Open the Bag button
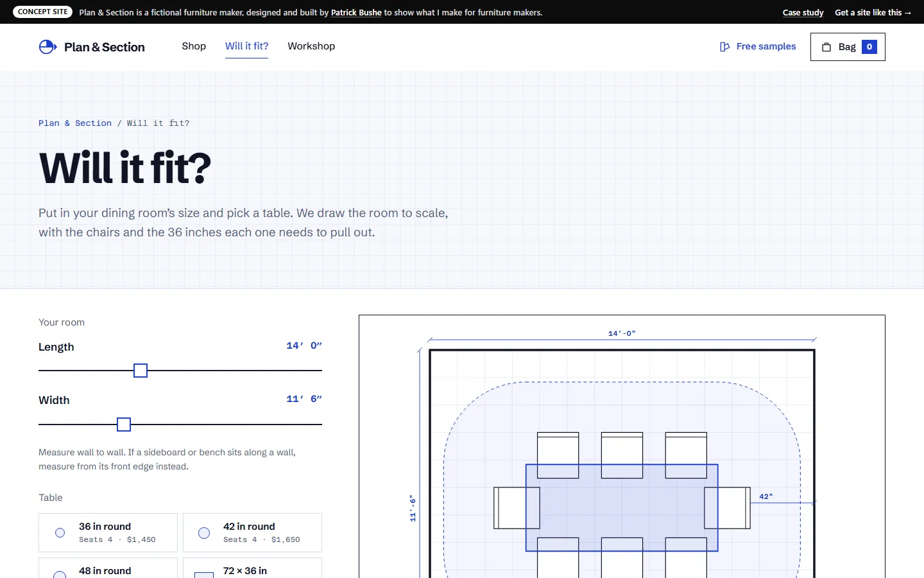This screenshot has height=578, width=924. (x=848, y=47)
